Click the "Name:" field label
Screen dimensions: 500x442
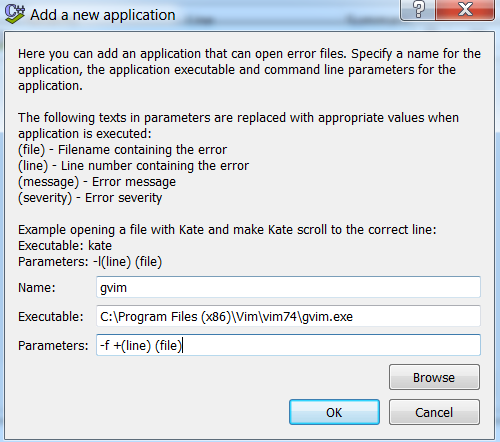tap(37, 288)
